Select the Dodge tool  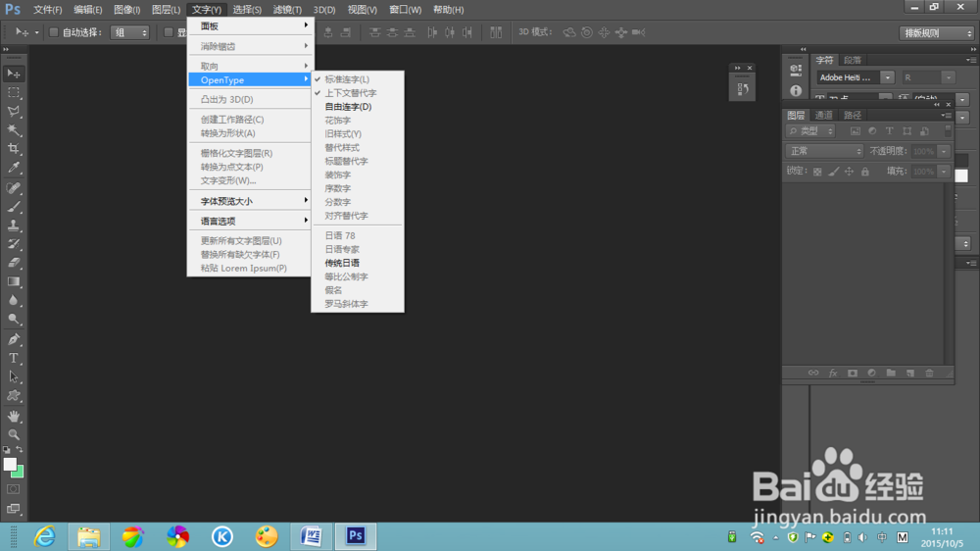pyautogui.click(x=14, y=320)
